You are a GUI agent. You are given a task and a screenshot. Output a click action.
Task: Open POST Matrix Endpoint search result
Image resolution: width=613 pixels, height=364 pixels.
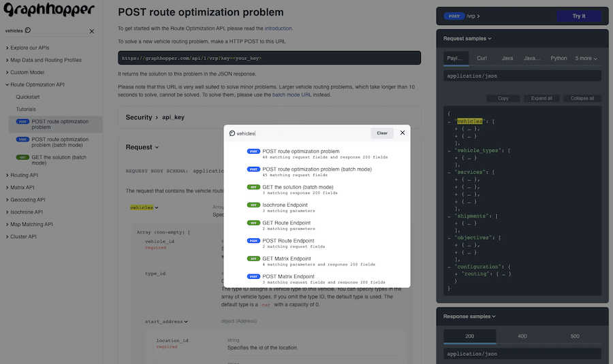(288, 276)
